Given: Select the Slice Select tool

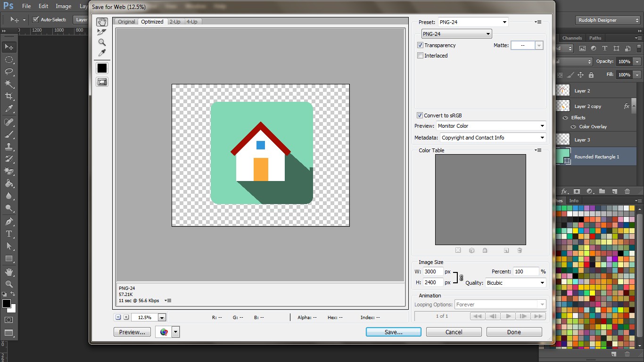Looking at the screenshot, I should click(x=102, y=32).
